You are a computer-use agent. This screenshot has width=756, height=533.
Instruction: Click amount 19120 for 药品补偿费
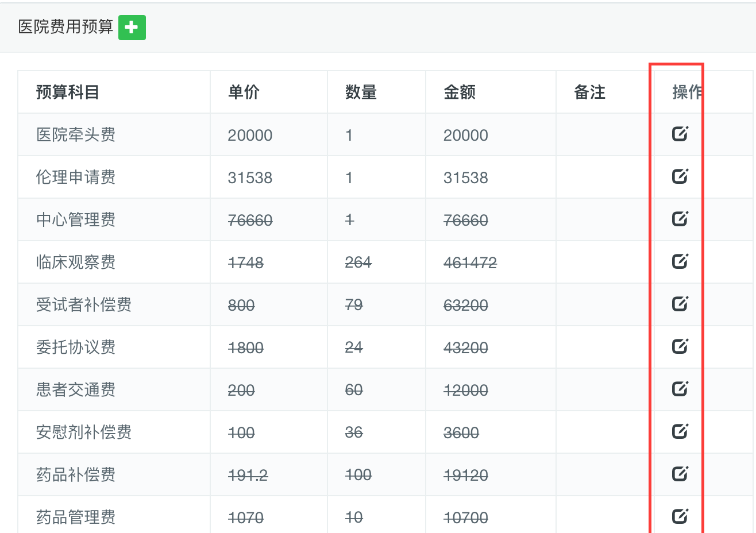coord(466,476)
